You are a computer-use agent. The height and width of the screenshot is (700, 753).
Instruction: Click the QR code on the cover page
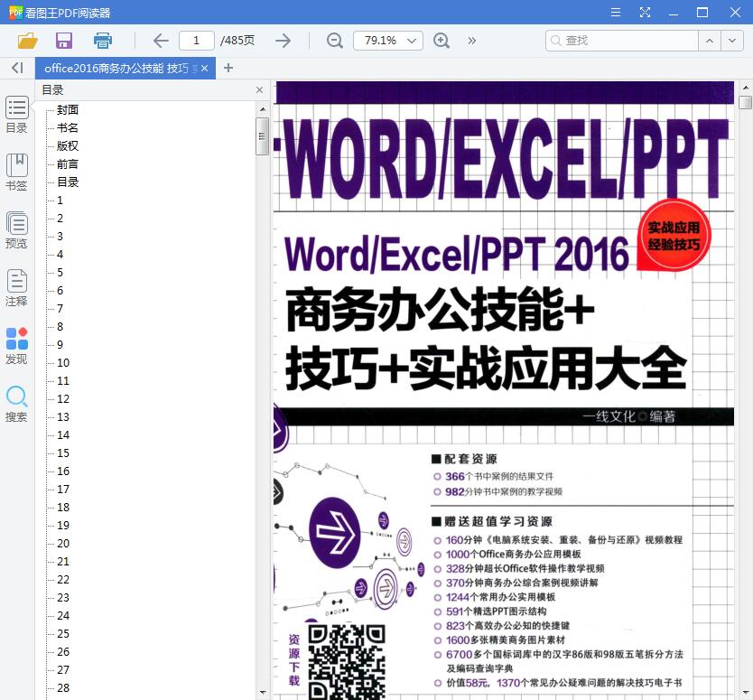coord(346,661)
